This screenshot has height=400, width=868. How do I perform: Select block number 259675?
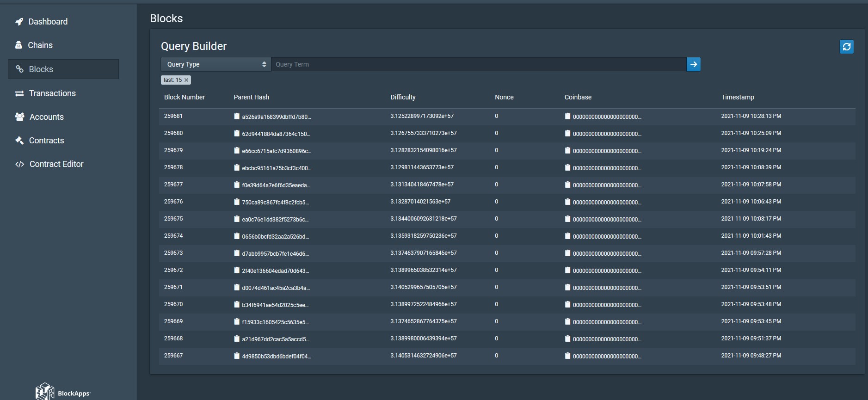(x=173, y=219)
